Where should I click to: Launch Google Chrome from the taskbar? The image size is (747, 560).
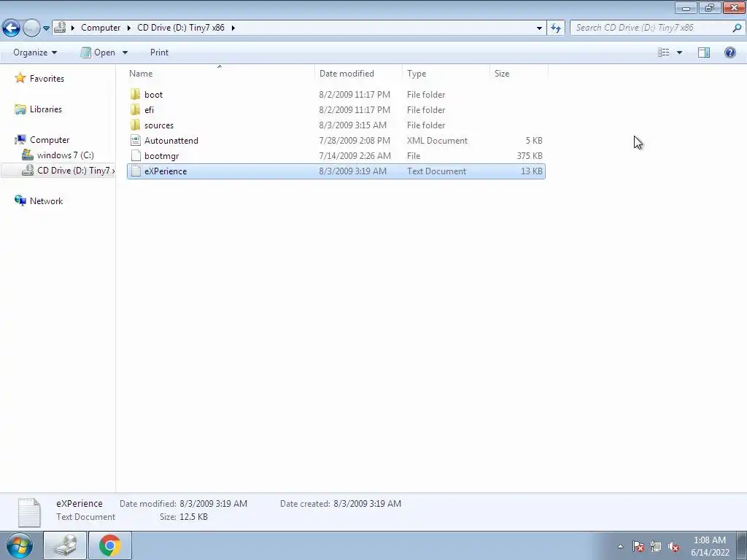pyautogui.click(x=110, y=545)
